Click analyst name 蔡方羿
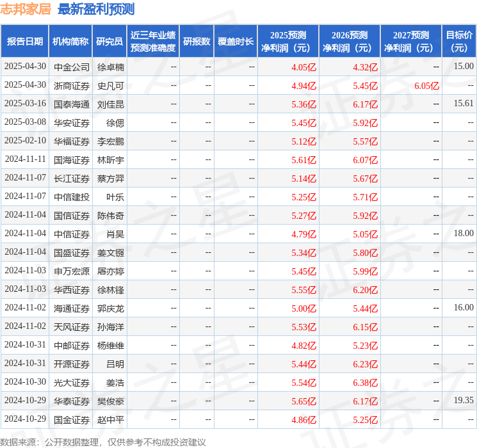 pyautogui.click(x=110, y=179)
